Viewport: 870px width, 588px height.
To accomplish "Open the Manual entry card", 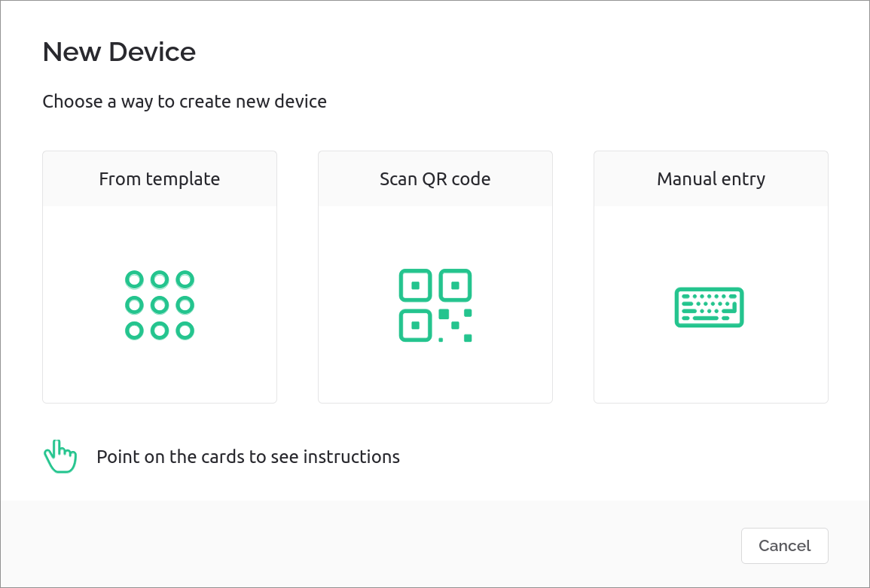I will tap(710, 276).
